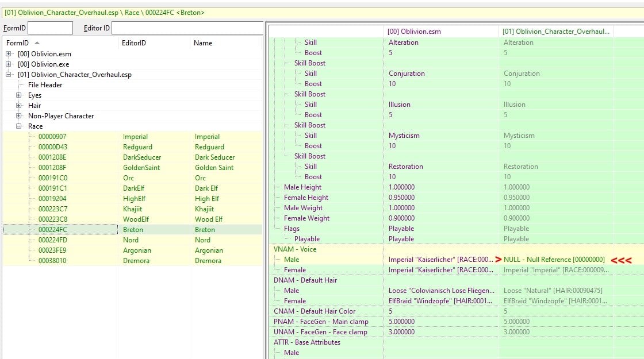Screen dimensions: 644x359
Task: Select race record 000224FC Breton
Action: [x=132, y=229]
